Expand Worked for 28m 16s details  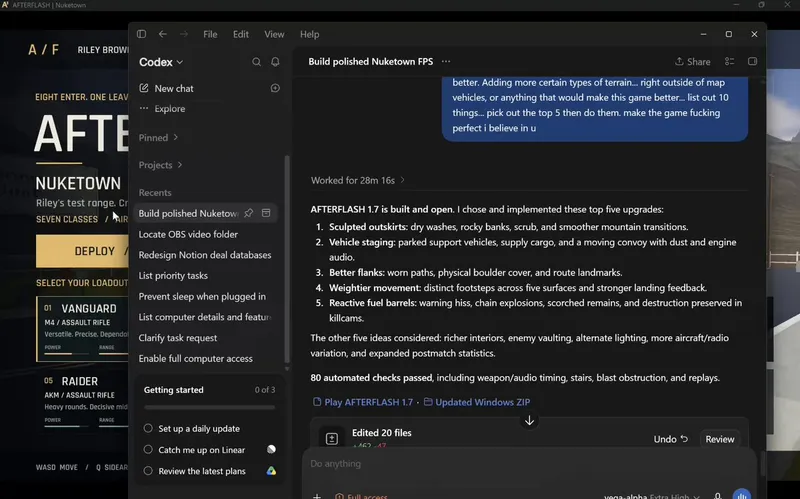click(358, 180)
